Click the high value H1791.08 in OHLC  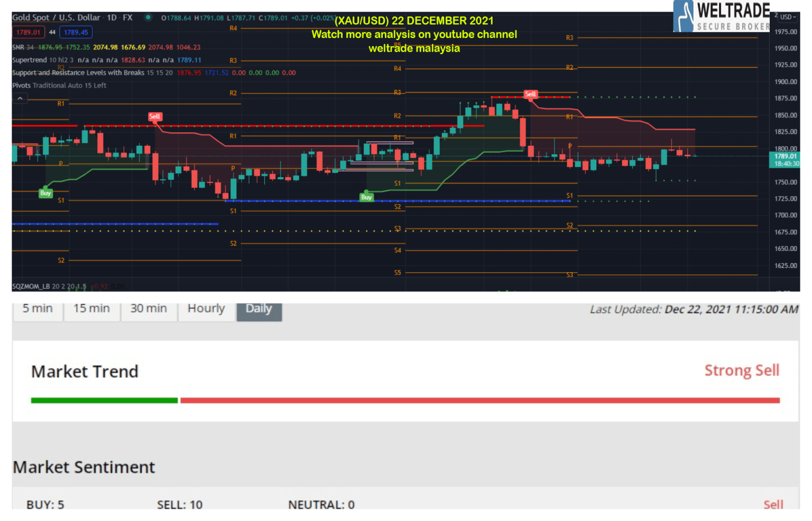coord(209,18)
